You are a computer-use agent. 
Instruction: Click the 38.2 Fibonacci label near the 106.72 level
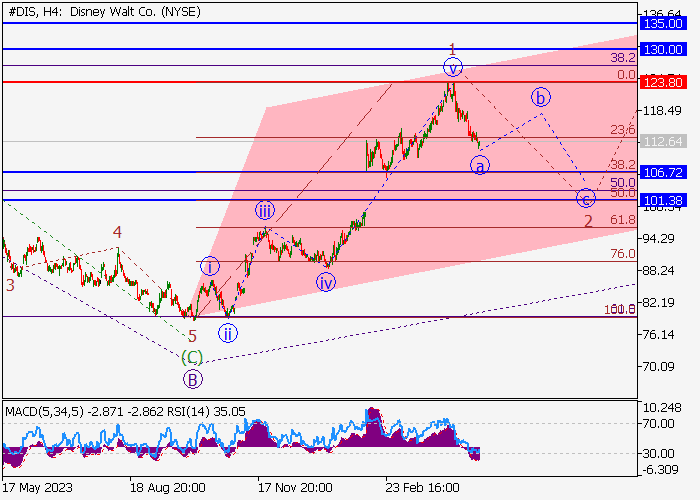(623, 164)
